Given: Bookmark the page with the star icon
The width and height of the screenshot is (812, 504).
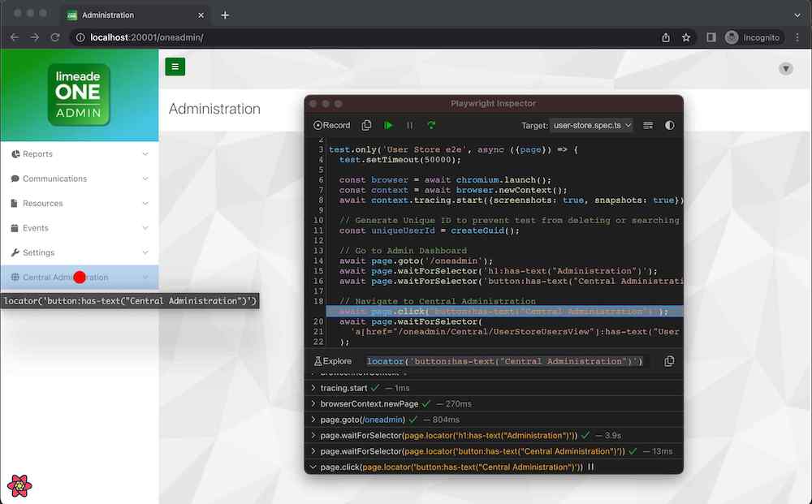Looking at the screenshot, I should coord(686,37).
